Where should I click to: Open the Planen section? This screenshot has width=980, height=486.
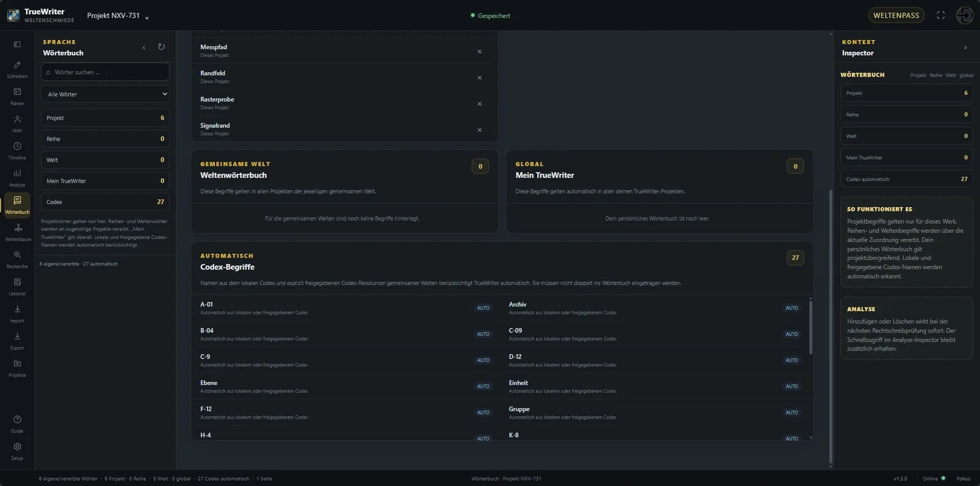(x=17, y=96)
